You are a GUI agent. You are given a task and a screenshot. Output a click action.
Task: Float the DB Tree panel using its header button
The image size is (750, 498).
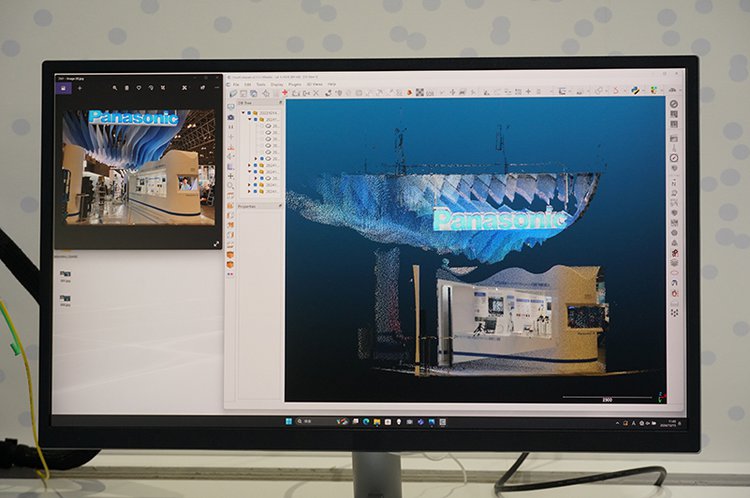click(x=280, y=102)
